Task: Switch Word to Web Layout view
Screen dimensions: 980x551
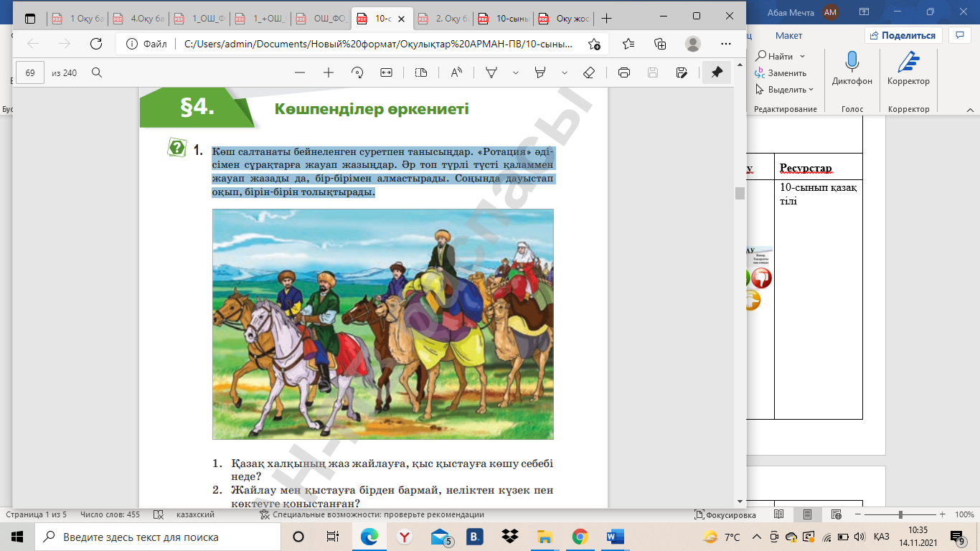Action: coord(837,515)
